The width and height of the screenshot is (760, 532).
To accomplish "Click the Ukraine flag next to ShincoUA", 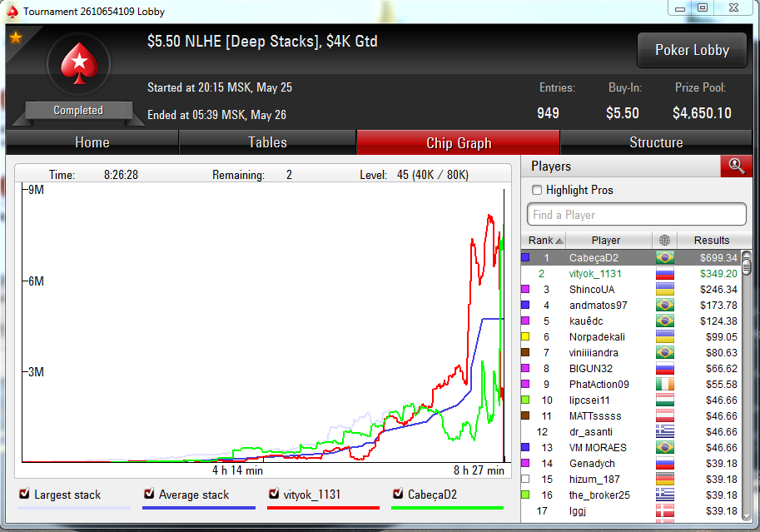I will (x=664, y=290).
